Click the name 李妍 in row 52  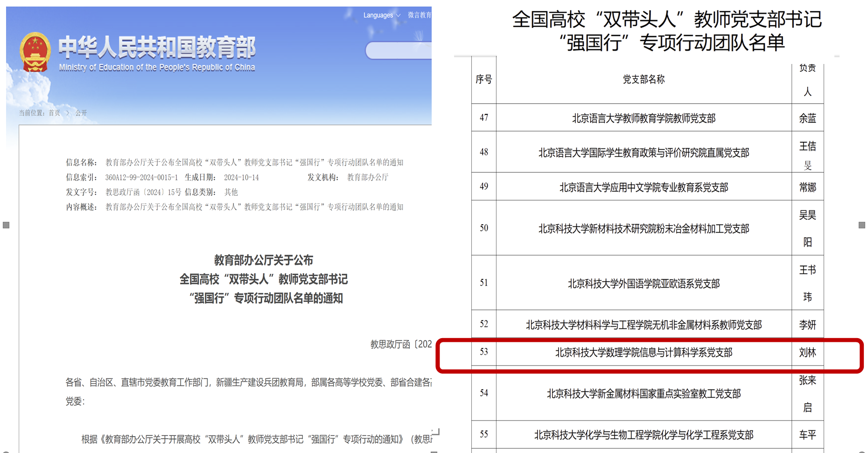coord(807,325)
